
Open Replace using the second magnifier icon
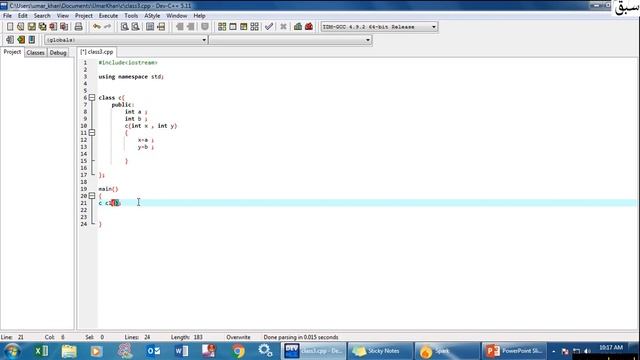tap(135, 27)
